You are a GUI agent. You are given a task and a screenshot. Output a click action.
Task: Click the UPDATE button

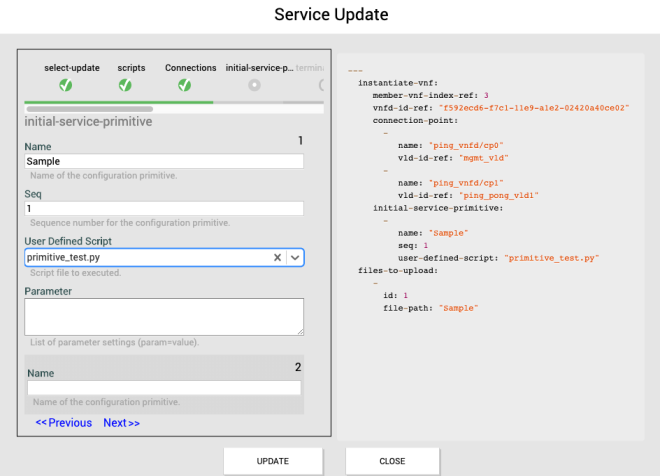[x=273, y=461]
